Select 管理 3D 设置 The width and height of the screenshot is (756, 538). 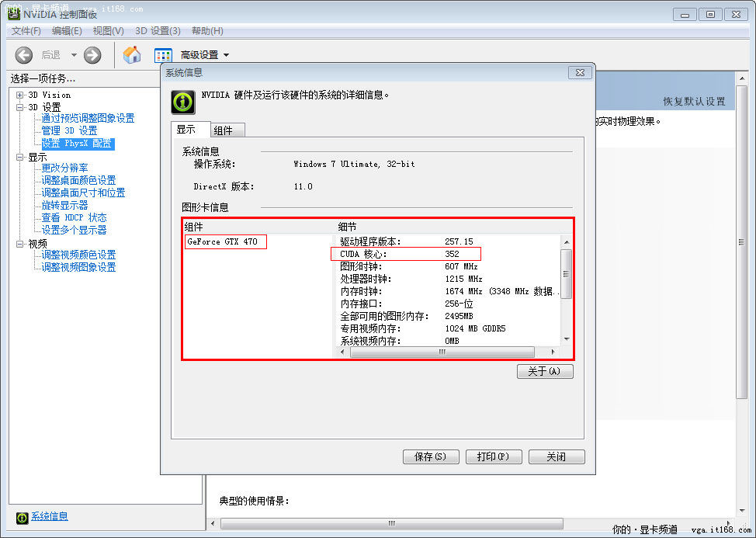[69, 130]
